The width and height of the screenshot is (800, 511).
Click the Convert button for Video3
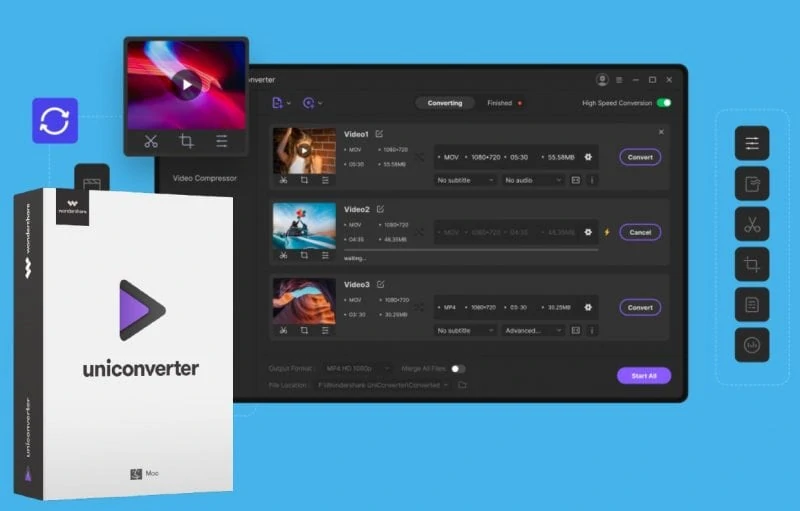click(640, 308)
